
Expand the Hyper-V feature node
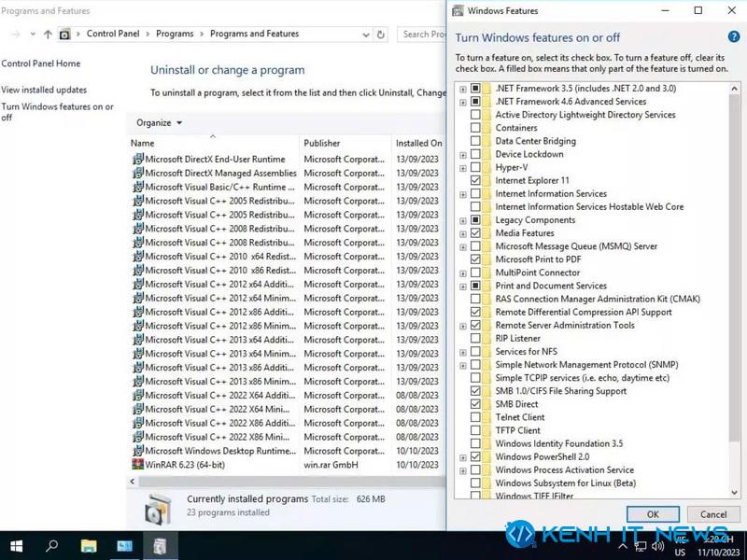click(x=462, y=168)
